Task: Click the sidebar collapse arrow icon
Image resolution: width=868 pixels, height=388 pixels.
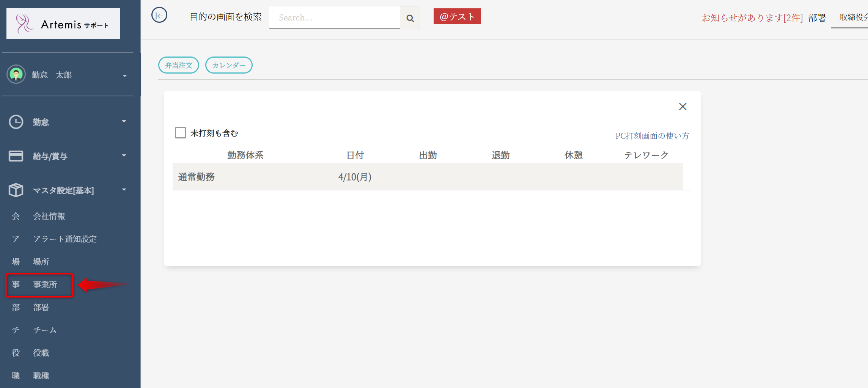Action: pos(159,16)
